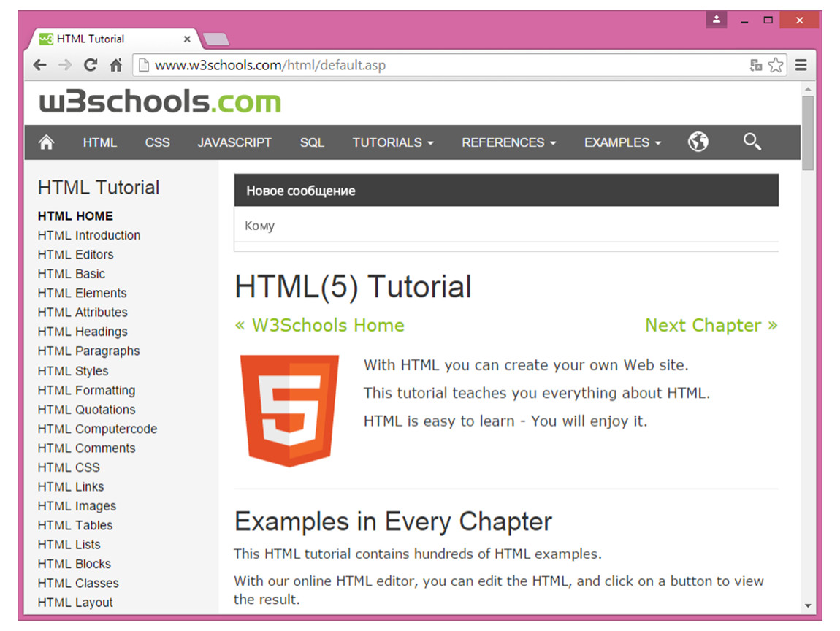The height and width of the screenshot is (631, 840).
Task: Open the globe translate icon in navbar
Action: pos(698,142)
